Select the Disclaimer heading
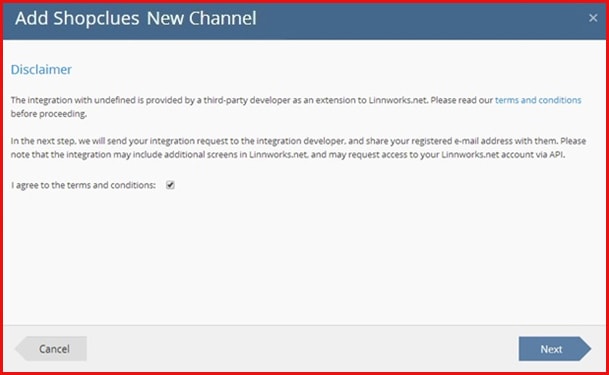Viewport: 609px width, 375px height. coord(41,69)
